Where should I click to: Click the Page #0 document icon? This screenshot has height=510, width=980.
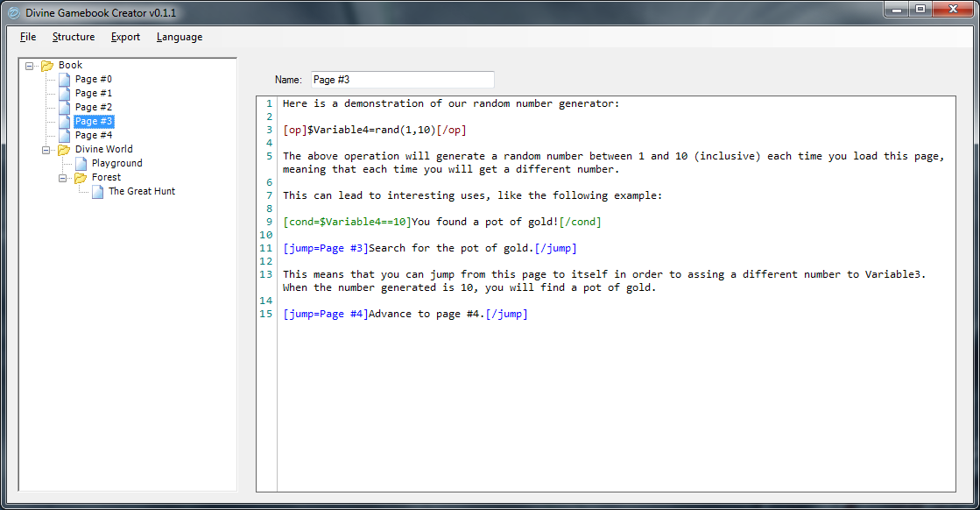(x=64, y=79)
